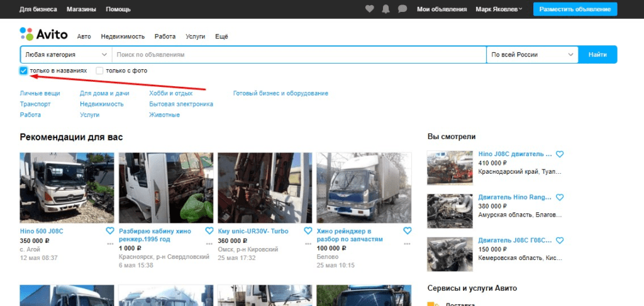The width and height of the screenshot is (644, 306).
Task: Enable the 'только с фото' checkbox
Action: click(99, 71)
